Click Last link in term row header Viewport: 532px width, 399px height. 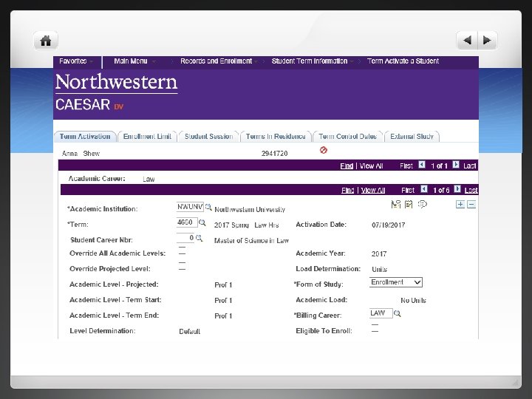471,191
